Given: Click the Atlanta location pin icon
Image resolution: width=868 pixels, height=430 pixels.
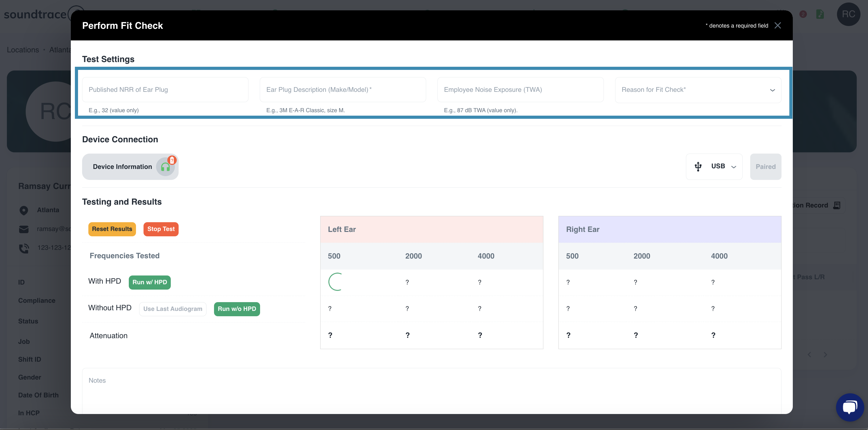Looking at the screenshot, I should [24, 211].
